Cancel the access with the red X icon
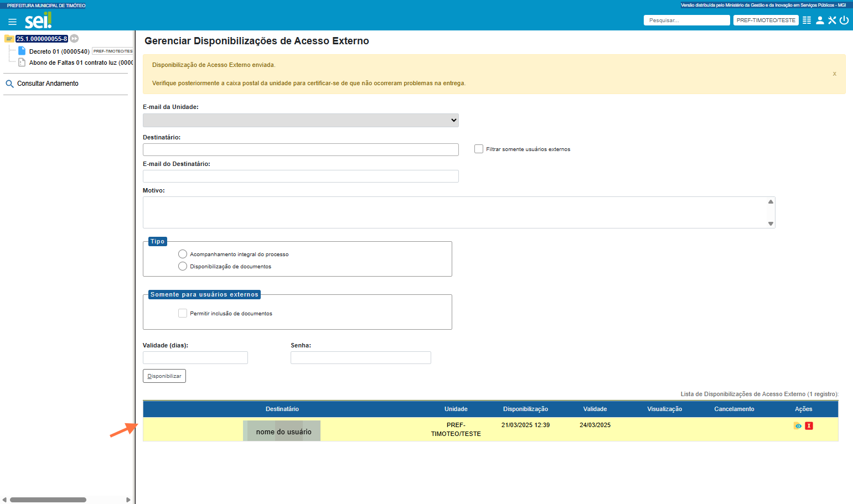Screen dimensions: 853x504 tap(809, 425)
